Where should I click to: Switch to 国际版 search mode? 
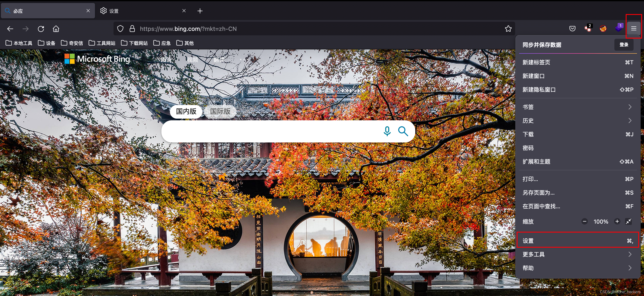point(220,112)
